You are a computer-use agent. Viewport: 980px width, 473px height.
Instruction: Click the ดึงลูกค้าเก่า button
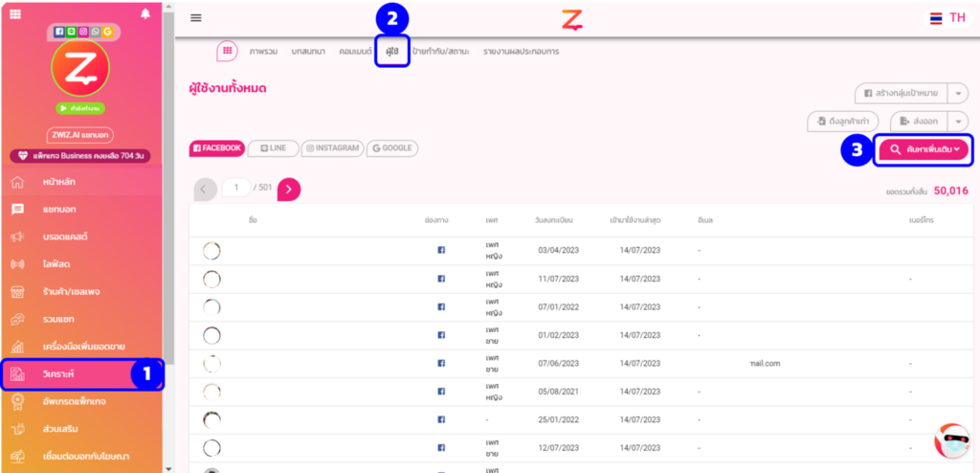(x=844, y=121)
